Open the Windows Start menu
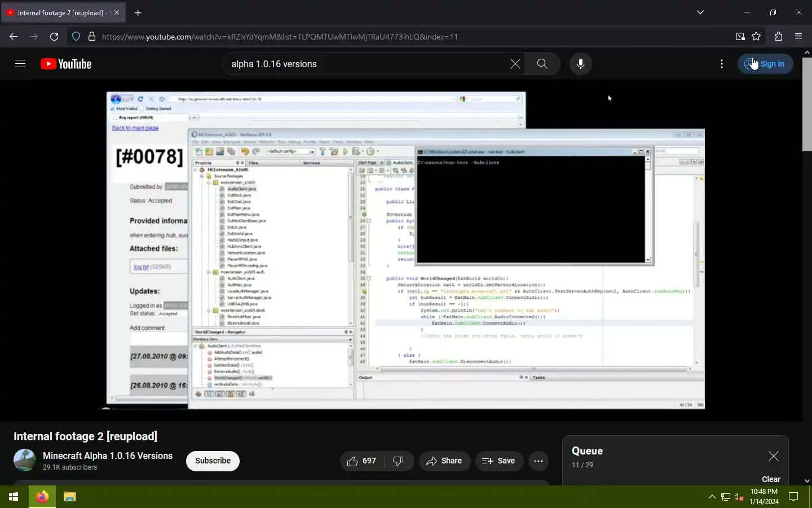The width and height of the screenshot is (812, 508). 14,497
